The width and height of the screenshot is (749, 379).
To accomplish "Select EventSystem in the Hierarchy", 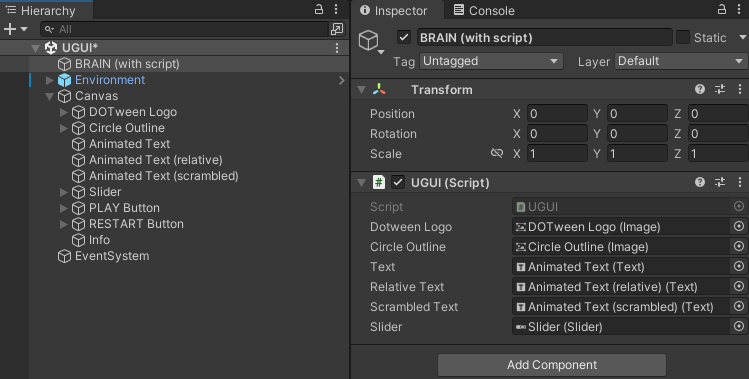I will 112,256.
